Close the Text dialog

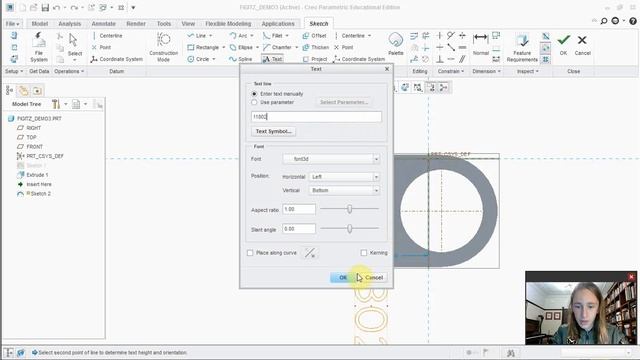coord(387,69)
